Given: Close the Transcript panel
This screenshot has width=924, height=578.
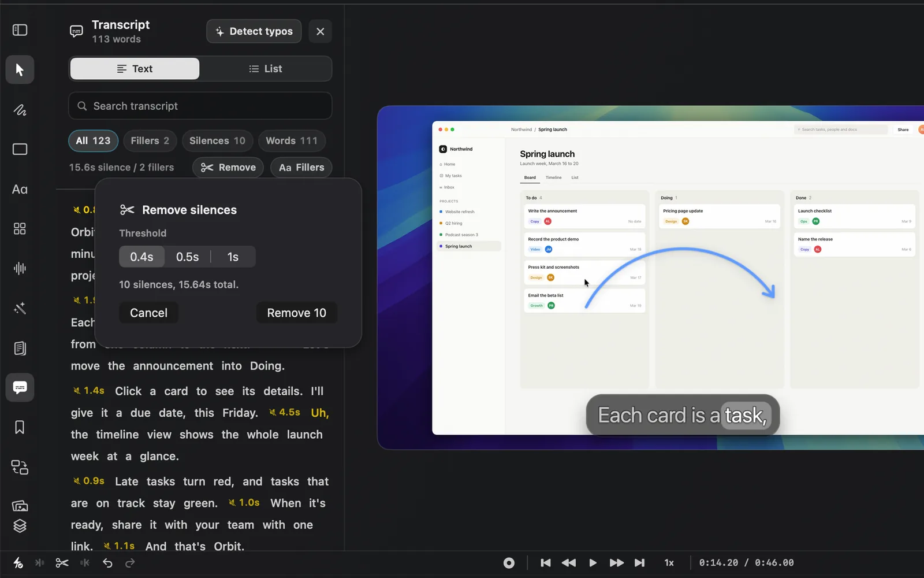Looking at the screenshot, I should (321, 31).
